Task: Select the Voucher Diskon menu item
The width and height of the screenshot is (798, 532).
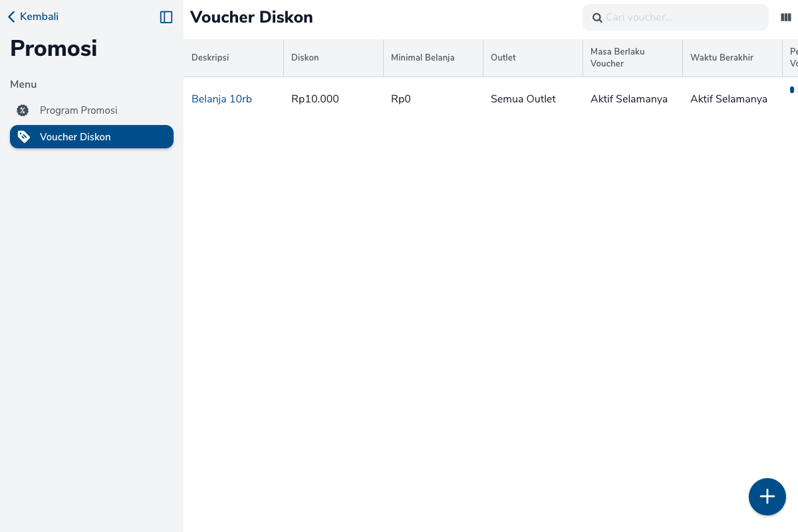Action: coord(92,137)
